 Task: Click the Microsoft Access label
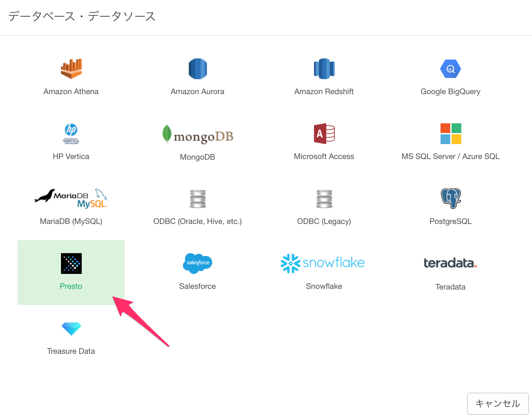pos(324,156)
